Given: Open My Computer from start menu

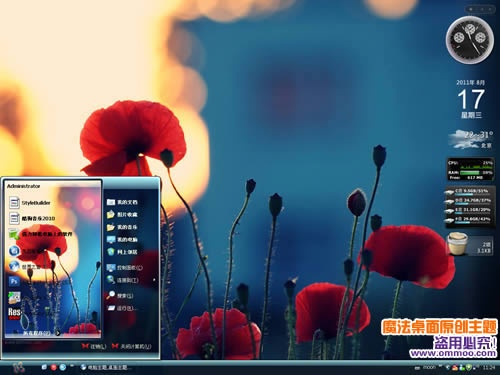Looking at the screenshot, I should [x=122, y=239].
